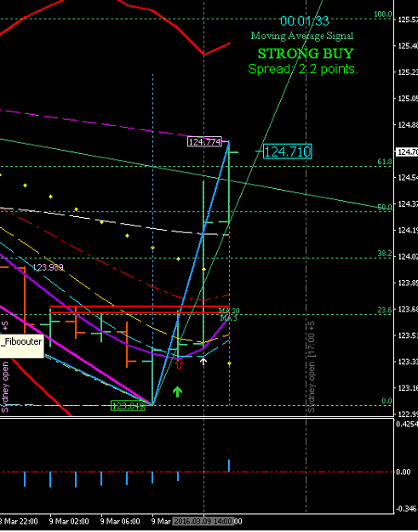The width and height of the screenshot is (418, 532).
Task: Click the green solid up arrow signal
Action: click(177, 392)
